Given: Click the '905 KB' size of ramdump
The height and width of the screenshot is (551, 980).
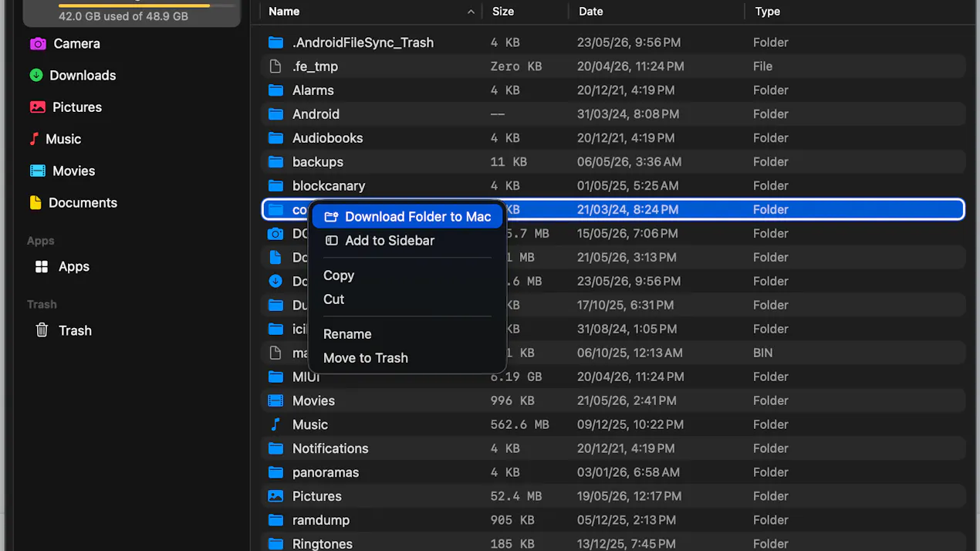Looking at the screenshot, I should (x=512, y=520).
